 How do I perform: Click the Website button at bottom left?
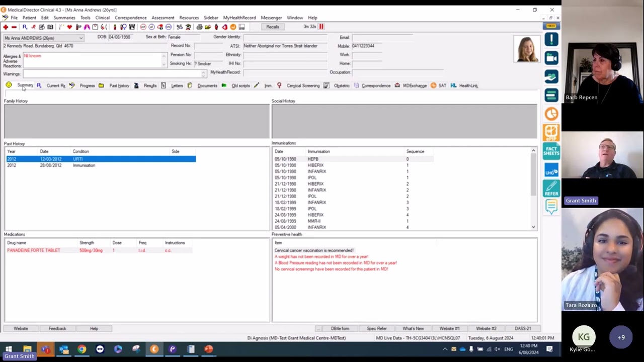coord(21,328)
